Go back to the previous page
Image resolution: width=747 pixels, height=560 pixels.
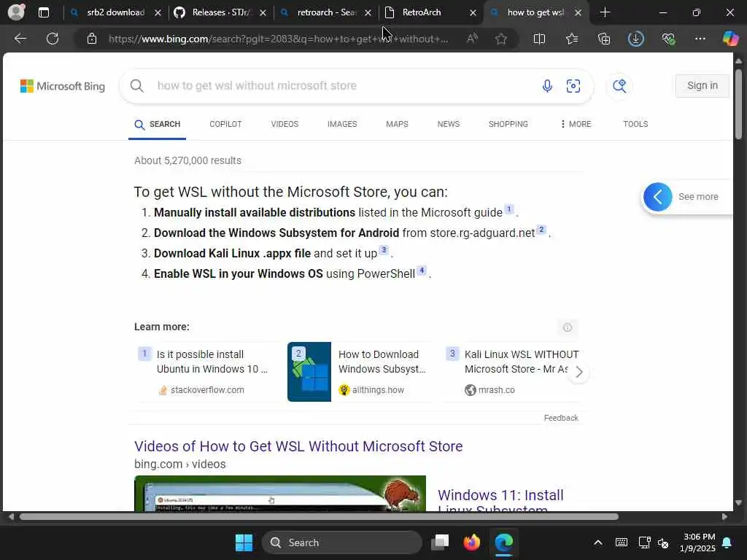point(20,39)
